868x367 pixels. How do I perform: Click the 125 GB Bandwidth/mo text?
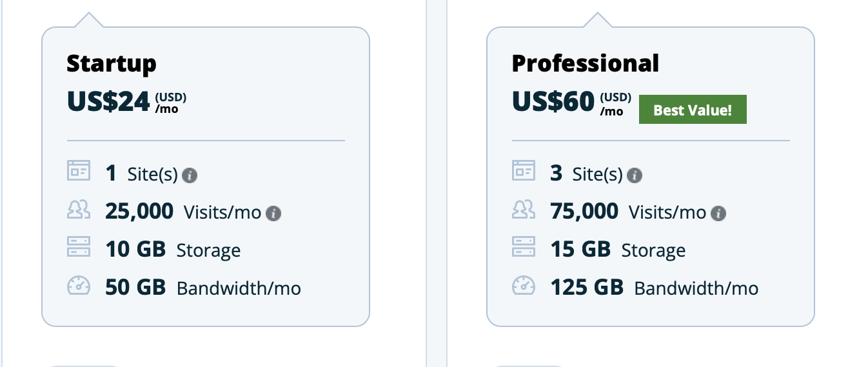[x=654, y=287]
